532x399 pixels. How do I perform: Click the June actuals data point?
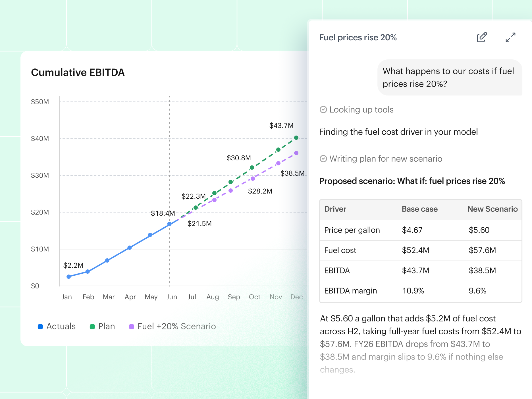click(x=169, y=224)
